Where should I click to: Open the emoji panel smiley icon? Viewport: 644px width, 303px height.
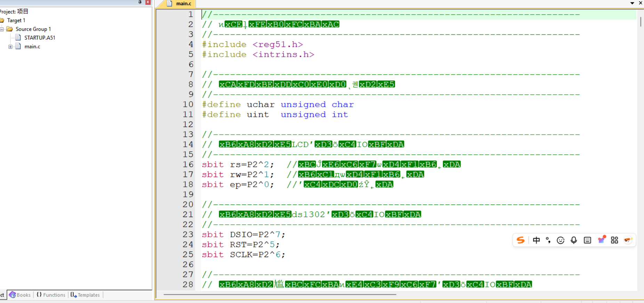click(561, 240)
